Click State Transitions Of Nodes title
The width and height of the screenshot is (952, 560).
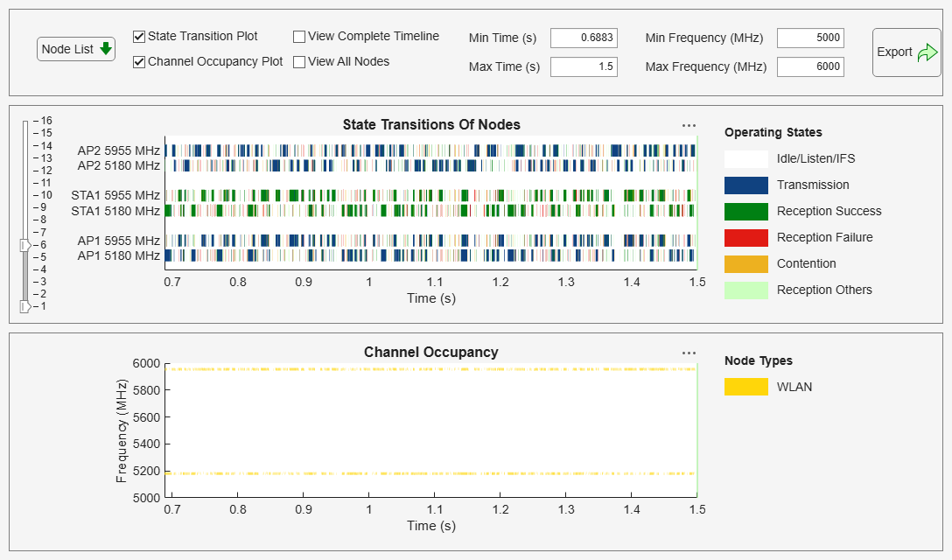pos(431,125)
